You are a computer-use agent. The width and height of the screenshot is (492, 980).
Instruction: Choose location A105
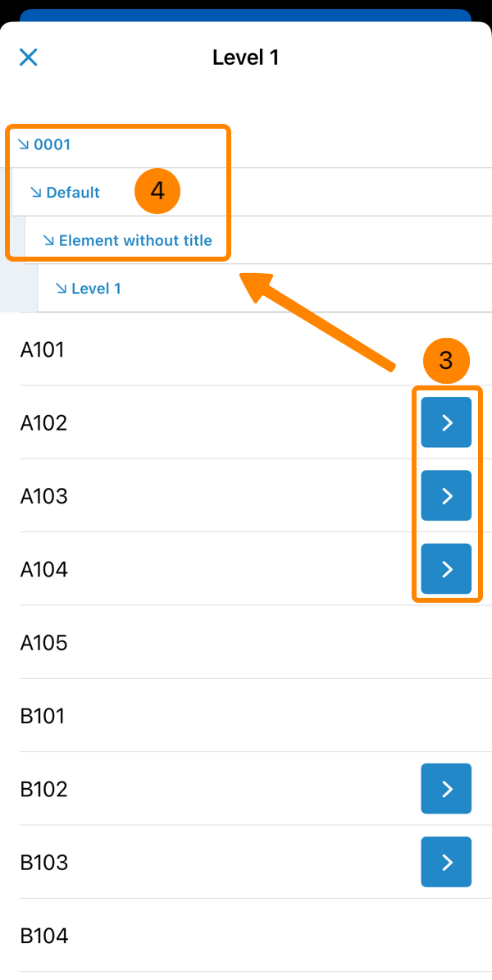44,643
